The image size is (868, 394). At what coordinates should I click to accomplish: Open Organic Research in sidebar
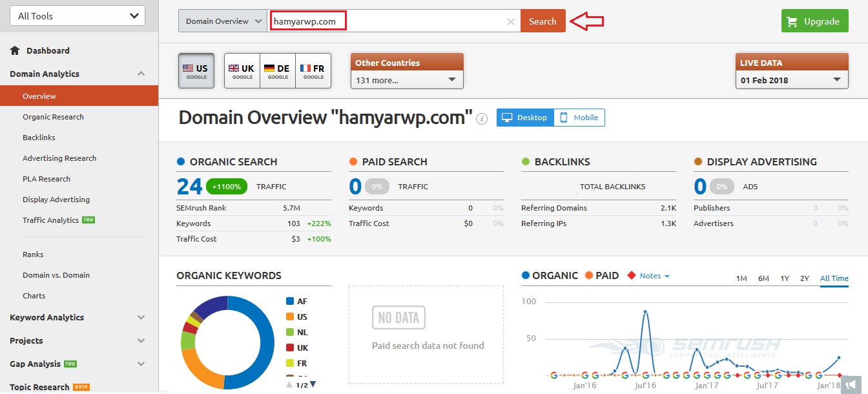[53, 117]
